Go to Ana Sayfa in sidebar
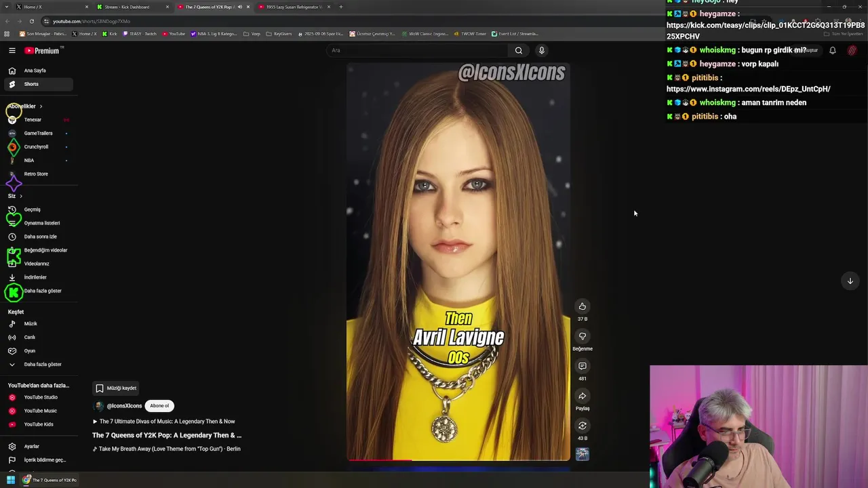Screen dimensions: 868x488 [x=39, y=70]
